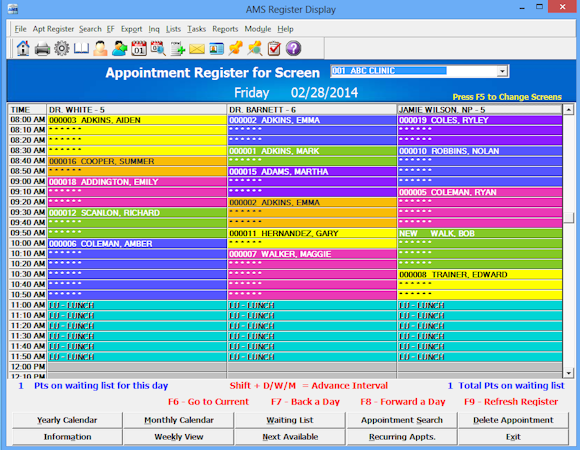
Task: Open the Inq menu
Action: tap(154, 29)
